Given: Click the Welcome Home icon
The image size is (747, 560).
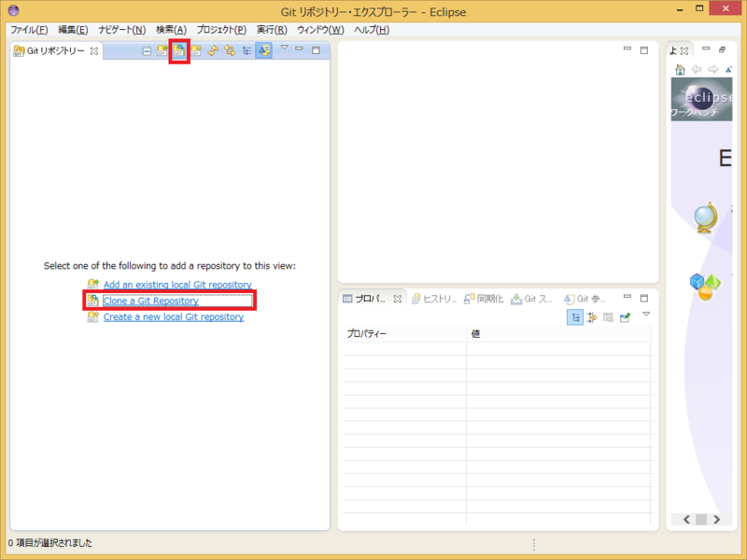Looking at the screenshot, I should click(681, 69).
